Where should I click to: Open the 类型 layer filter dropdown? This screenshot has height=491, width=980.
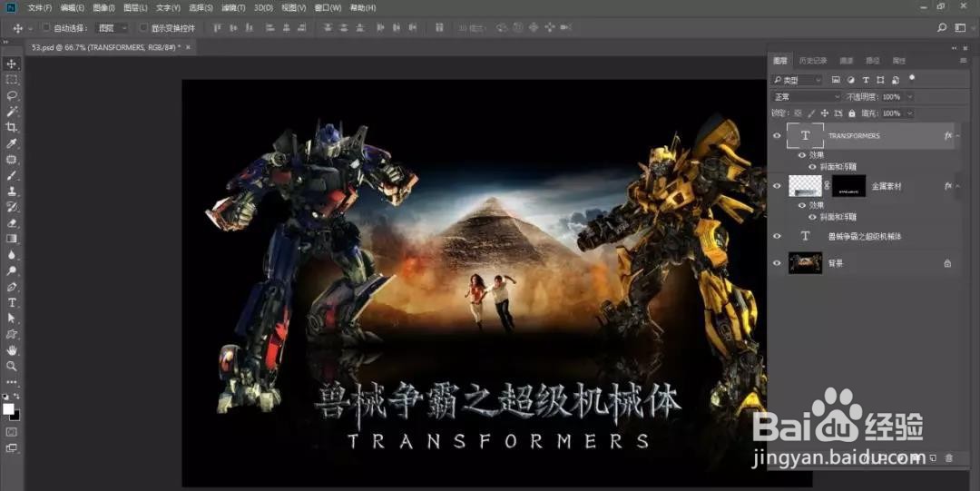pos(797,80)
